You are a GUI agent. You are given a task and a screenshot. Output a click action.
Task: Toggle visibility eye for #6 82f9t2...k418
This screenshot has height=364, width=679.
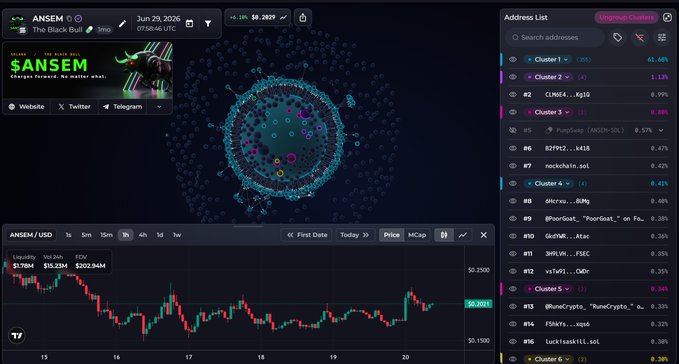[x=513, y=148]
